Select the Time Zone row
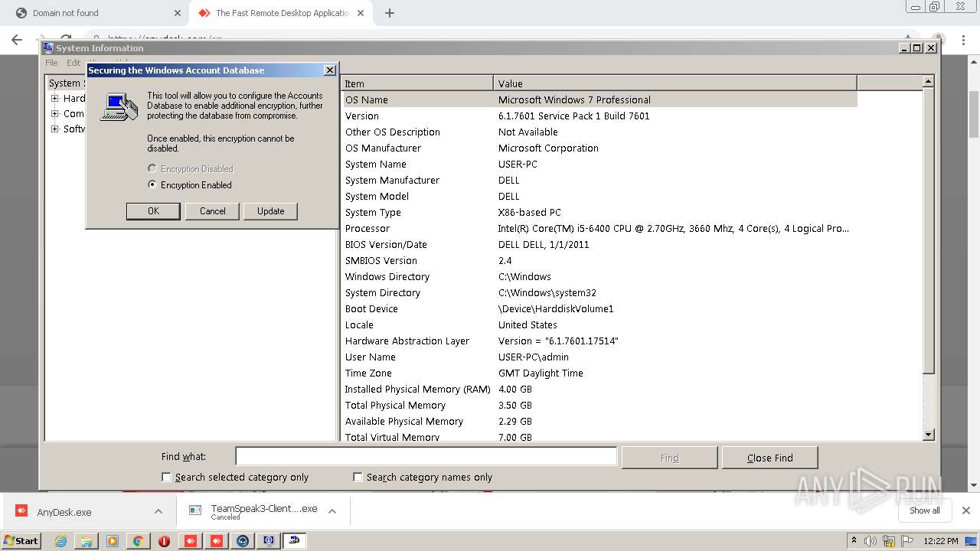980x551 pixels. 599,373
